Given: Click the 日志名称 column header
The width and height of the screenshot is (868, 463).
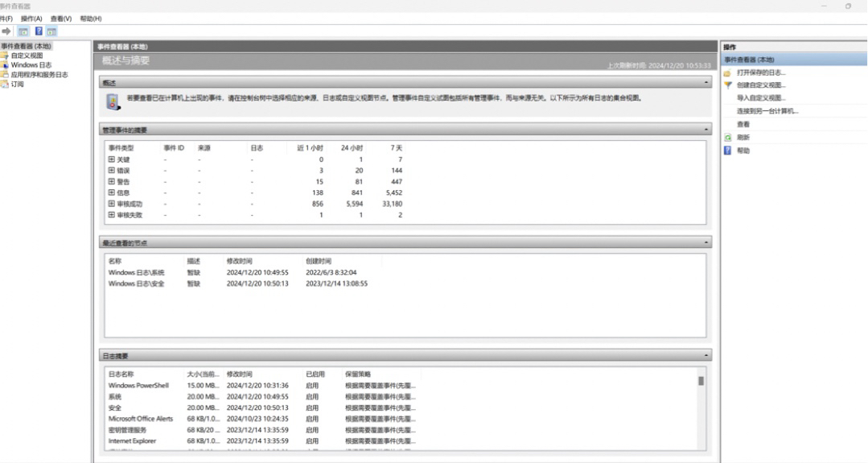Looking at the screenshot, I should [121, 374].
